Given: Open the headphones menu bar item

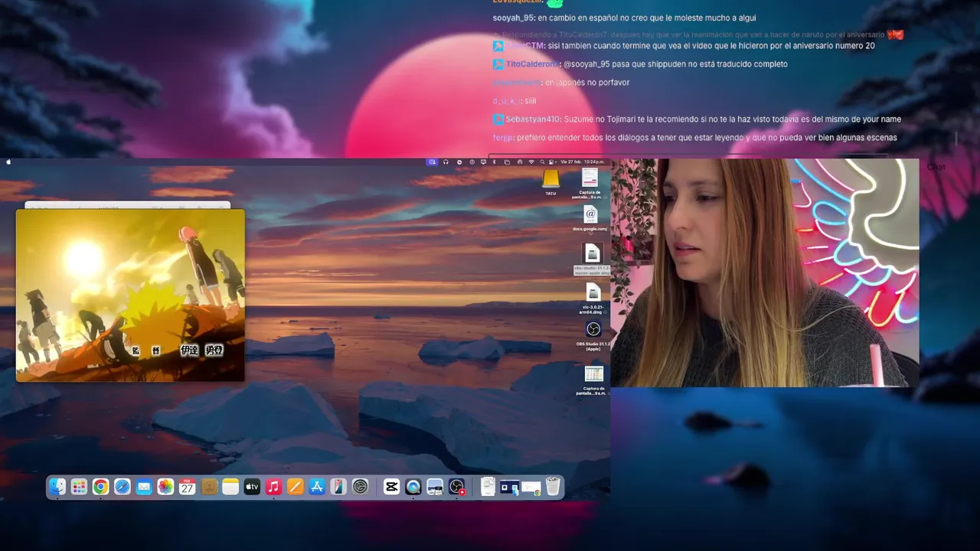Looking at the screenshot, I should 446,162.
